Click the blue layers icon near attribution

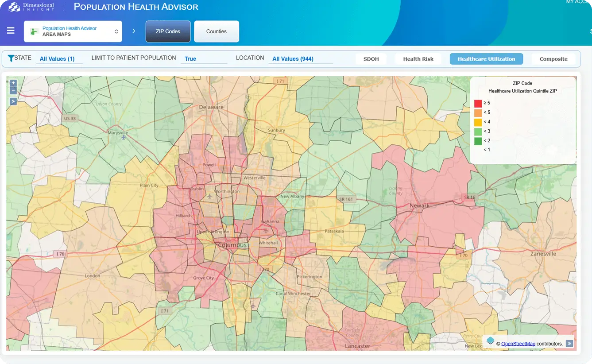point(490,341)
